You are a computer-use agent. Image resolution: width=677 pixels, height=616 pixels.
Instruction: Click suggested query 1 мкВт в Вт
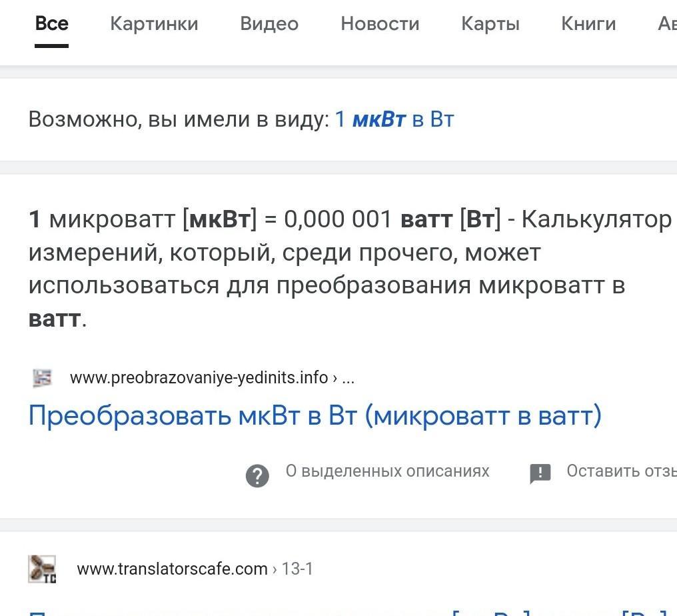pyautogui.click(x=394, y=120)
